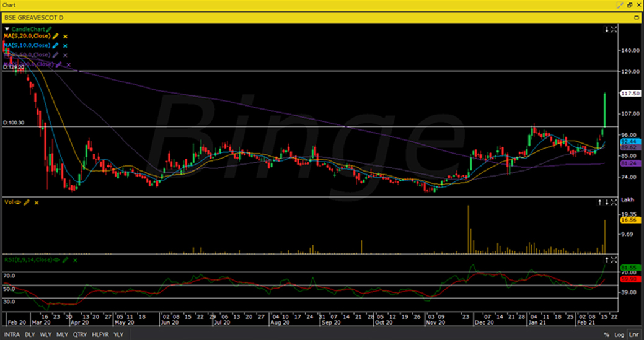Click the 16.56 volume value tag
This screenshot has width=644, height=340.
tap(630, 220)
